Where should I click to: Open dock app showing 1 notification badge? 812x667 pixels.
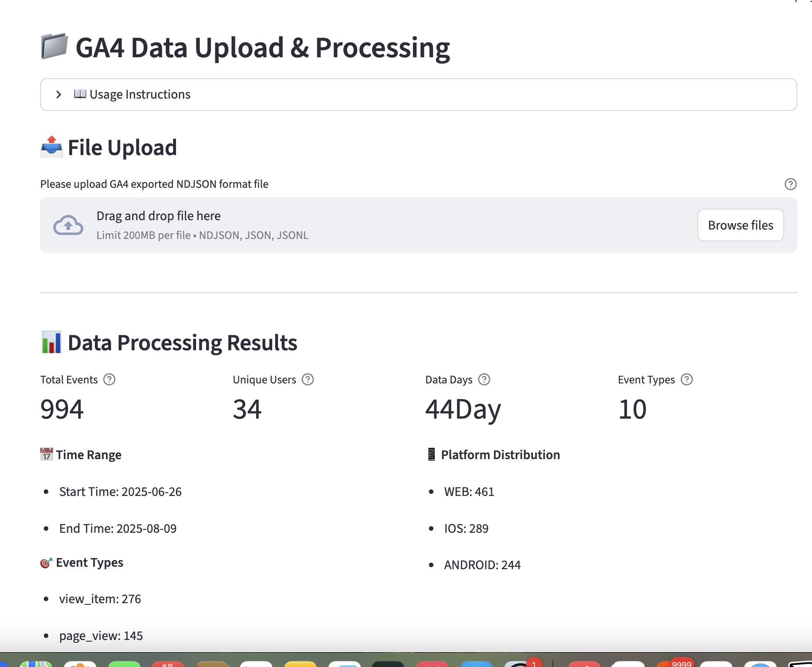tap(520, 664)
